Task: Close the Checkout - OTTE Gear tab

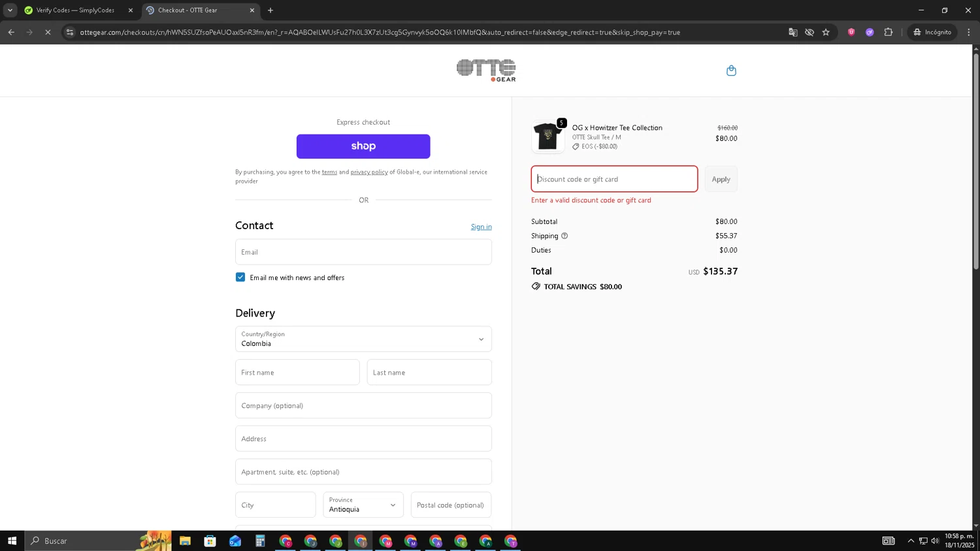Action: (x=252, y=10)
